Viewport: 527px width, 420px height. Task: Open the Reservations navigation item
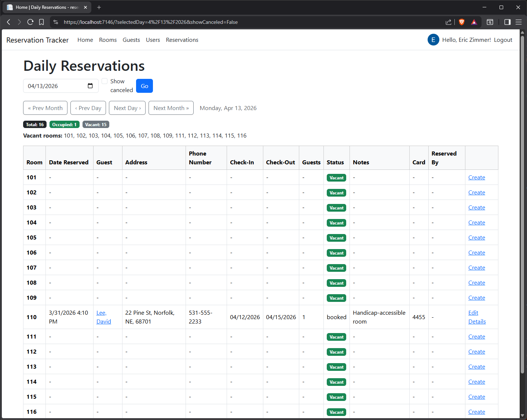pos(182,40)
